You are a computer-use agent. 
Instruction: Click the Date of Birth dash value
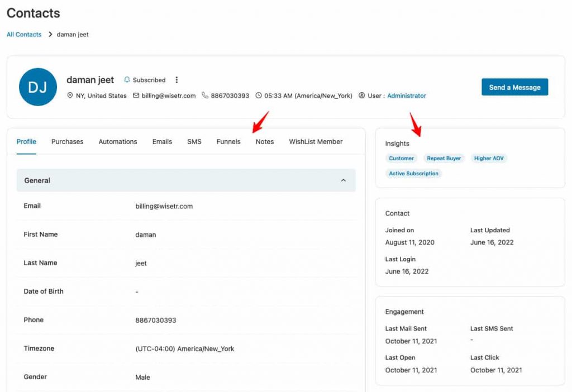(137, 291)
